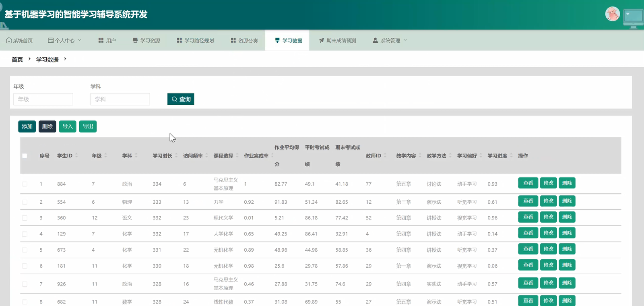644x306 pixels.
Task: Sort by the 学习偏好 column arrows
Action: click(x=481, y=155)
